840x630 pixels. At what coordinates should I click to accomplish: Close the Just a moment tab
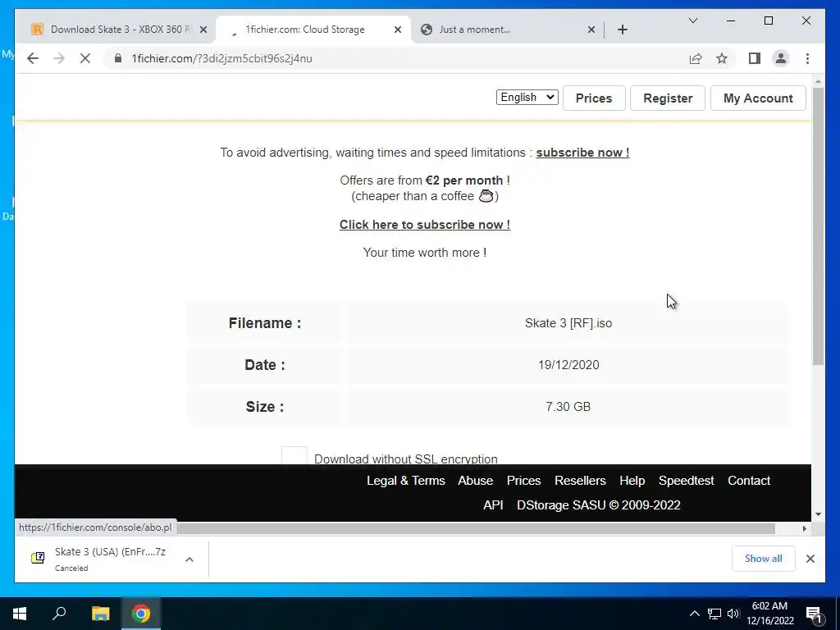pos(591,30)
